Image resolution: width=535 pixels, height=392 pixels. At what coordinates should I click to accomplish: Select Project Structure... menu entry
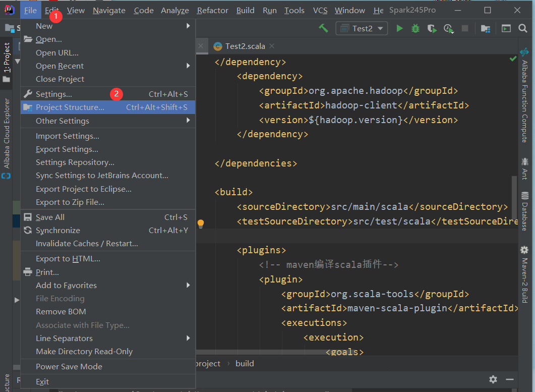[x=70, y=107]
